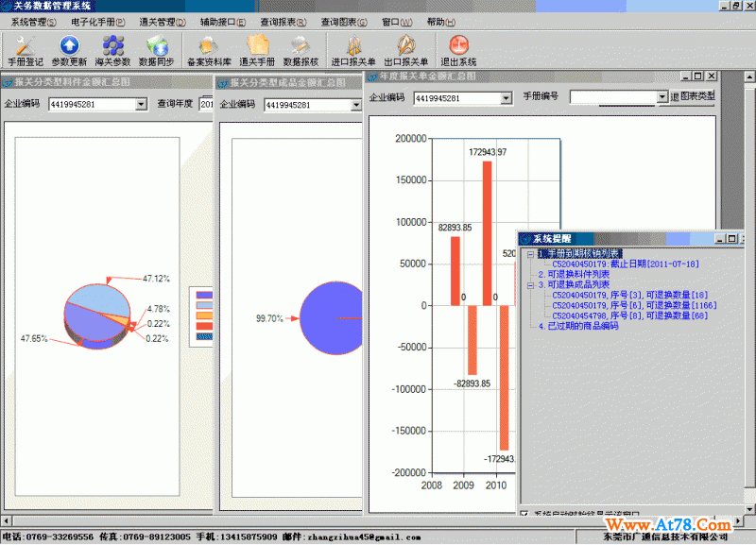
Task: Select the 已过期的商品编码 tree item
Action: click(577, 326)
